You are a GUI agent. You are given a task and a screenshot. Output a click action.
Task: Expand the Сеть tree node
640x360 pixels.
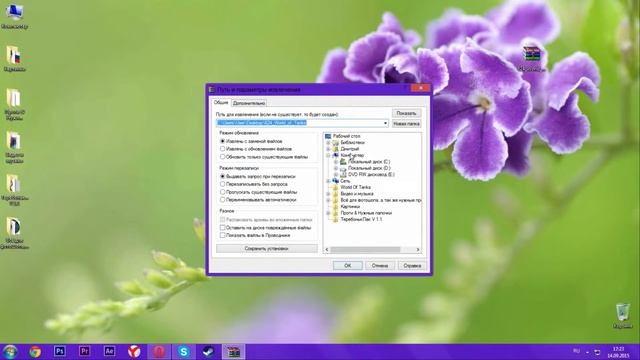(x=328, y=181)
